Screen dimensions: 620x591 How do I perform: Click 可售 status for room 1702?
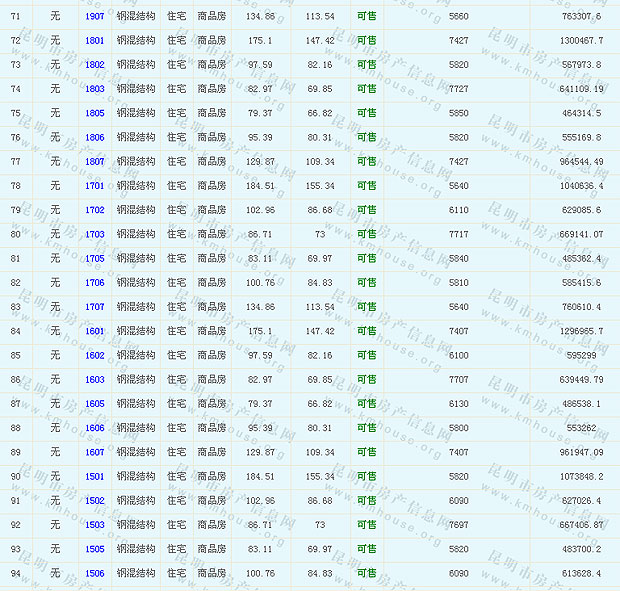(x=367, y=210)
